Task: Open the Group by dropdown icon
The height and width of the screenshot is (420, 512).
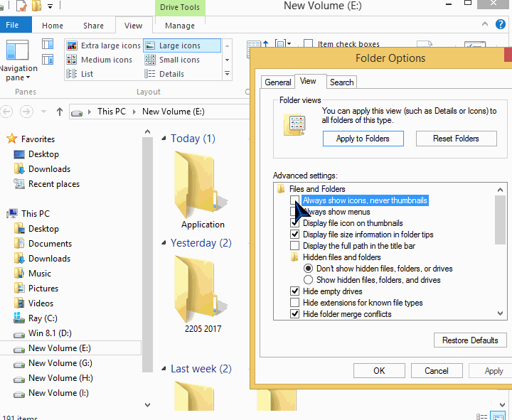Action: coord(283,43)
